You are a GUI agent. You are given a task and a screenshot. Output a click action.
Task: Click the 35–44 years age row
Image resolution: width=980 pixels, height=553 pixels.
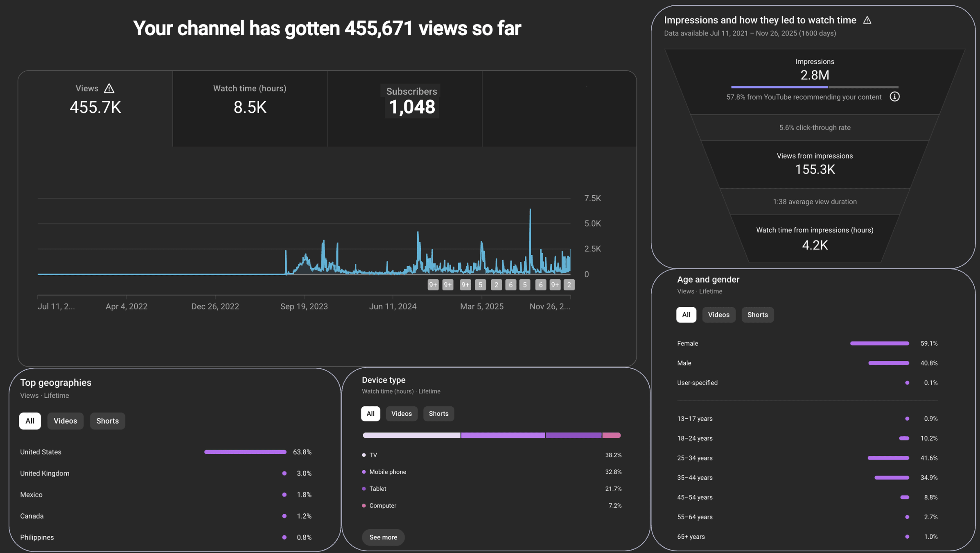coord(807,478)
